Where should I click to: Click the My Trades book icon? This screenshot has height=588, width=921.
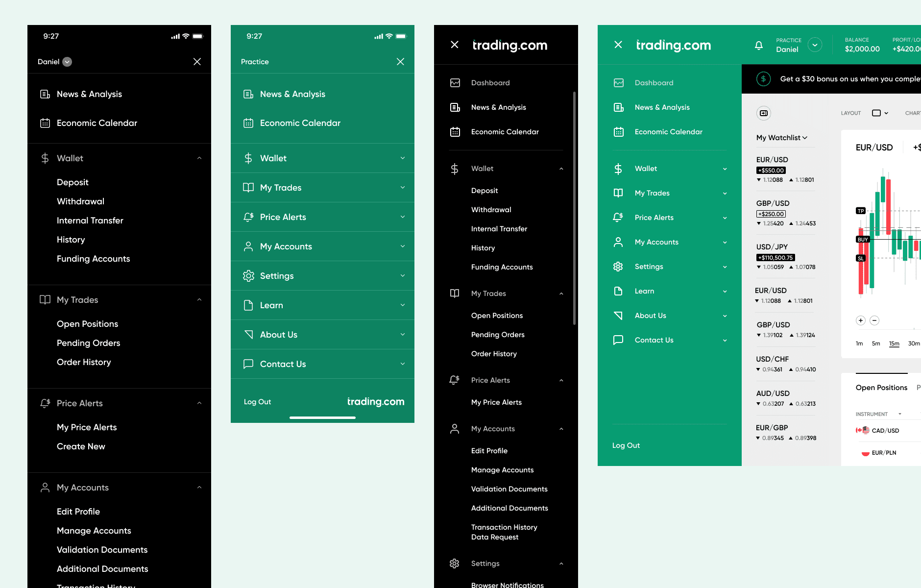(x=454, y=293)
